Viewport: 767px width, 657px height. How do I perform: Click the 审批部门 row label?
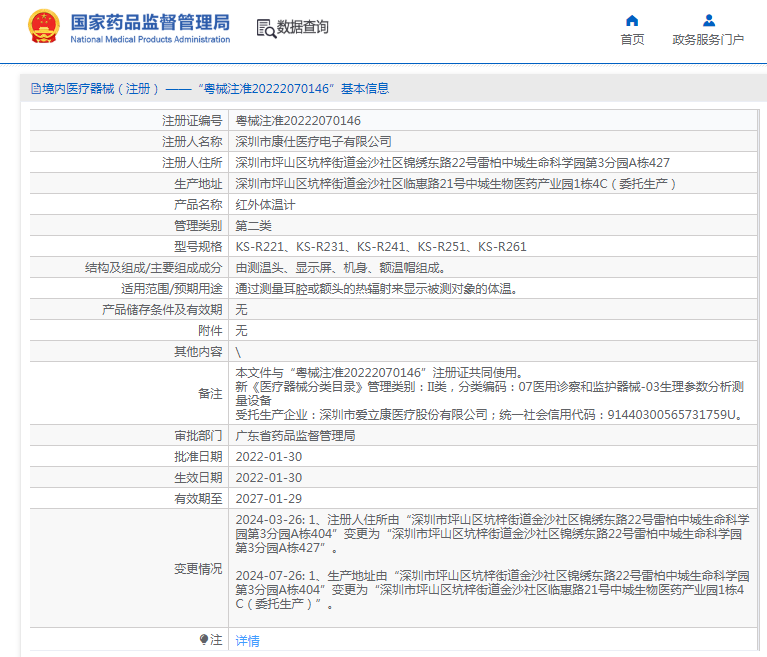[x=198, y=435]
